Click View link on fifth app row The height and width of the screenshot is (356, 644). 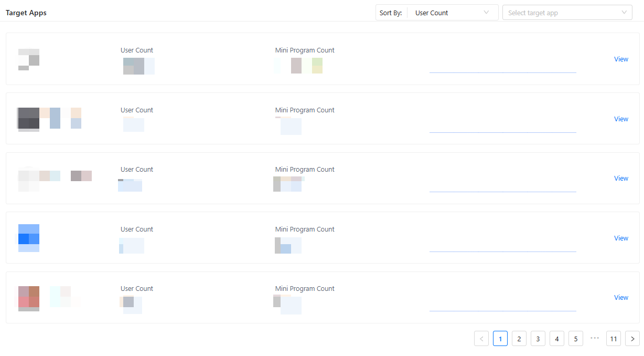[x=621, y=298]
